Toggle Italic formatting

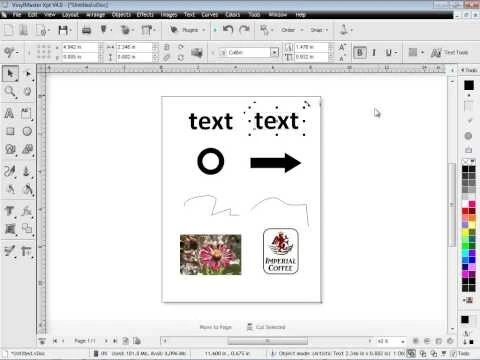[374, 53]
